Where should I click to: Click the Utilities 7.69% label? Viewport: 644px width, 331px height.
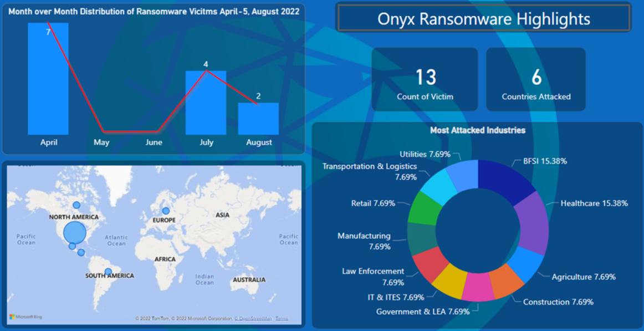pyautogui.click(x=425, y=155)
